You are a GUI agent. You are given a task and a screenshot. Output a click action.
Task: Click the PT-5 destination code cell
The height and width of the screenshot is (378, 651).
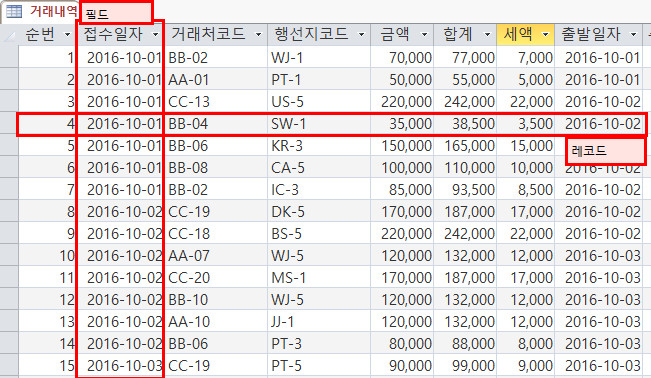[319, 365]
